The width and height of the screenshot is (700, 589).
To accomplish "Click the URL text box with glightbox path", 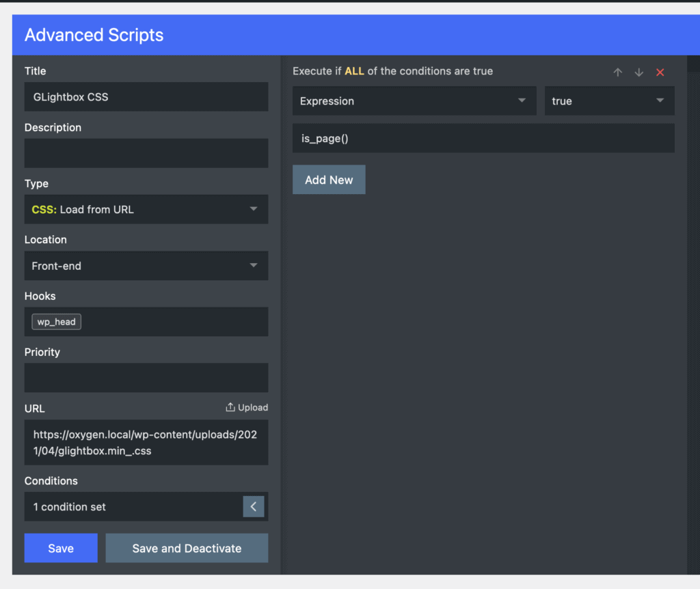I will click(146, 442).
